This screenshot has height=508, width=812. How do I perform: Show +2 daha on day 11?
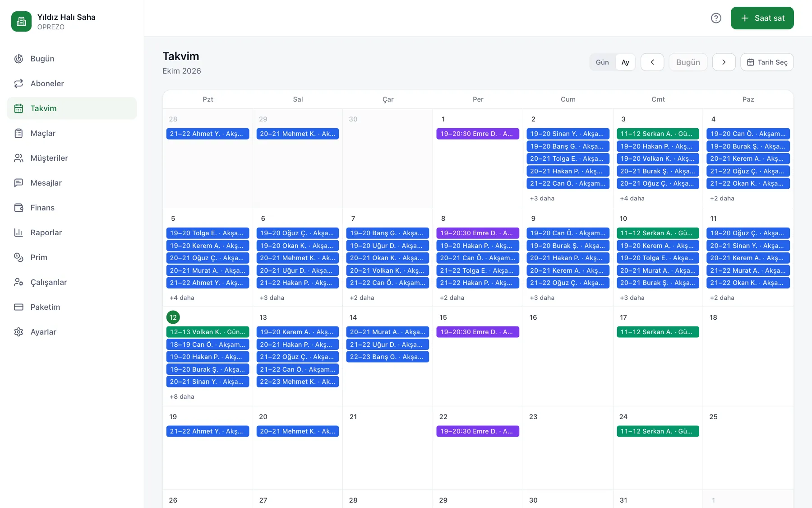tap(722, 298)
